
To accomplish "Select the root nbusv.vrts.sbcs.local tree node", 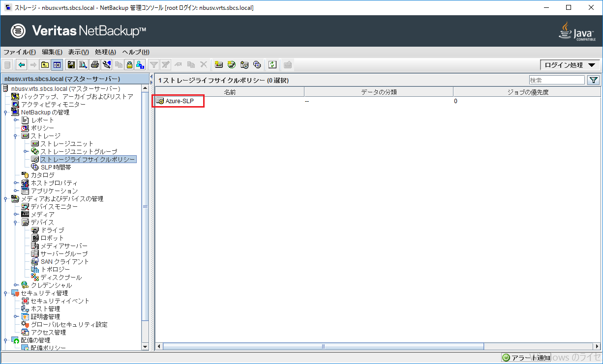I will (x=65, y=89).
